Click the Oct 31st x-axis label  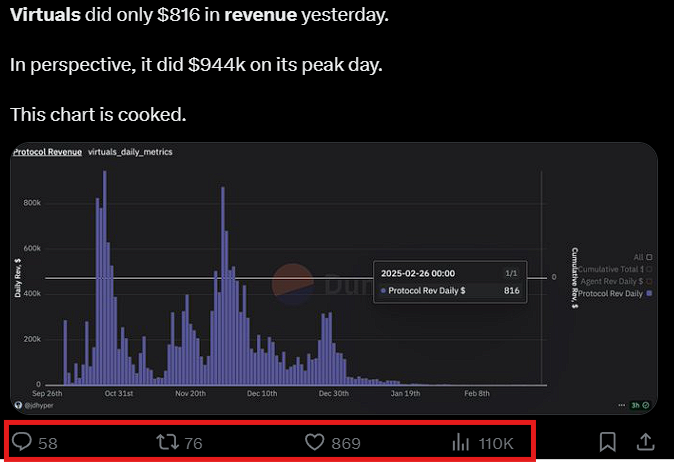coord(119,393)
